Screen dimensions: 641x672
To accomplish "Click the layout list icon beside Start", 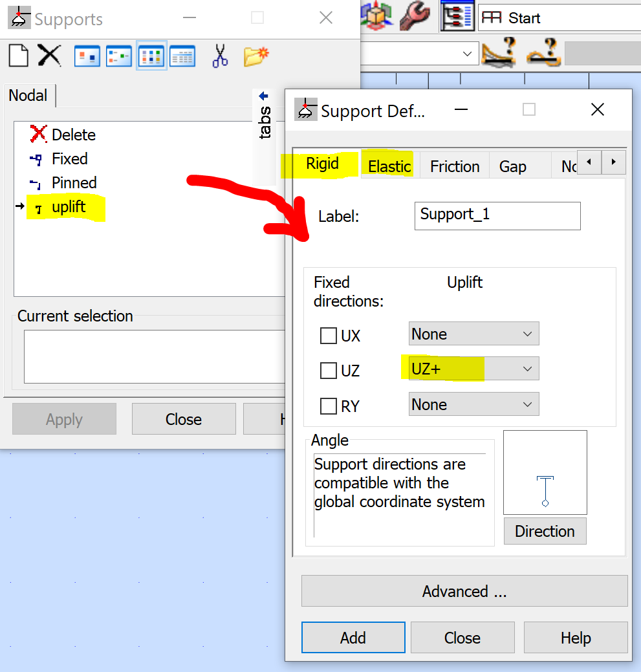I will tap(457, 16).
